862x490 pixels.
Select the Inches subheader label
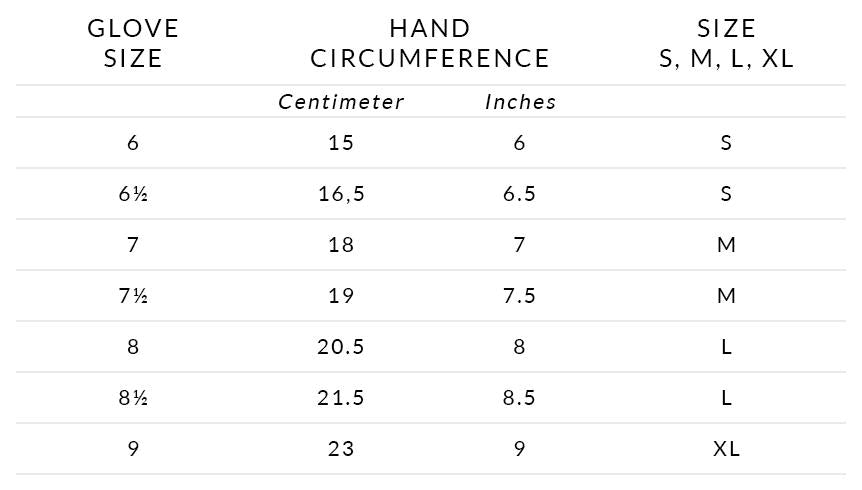[x=520, y=102]
